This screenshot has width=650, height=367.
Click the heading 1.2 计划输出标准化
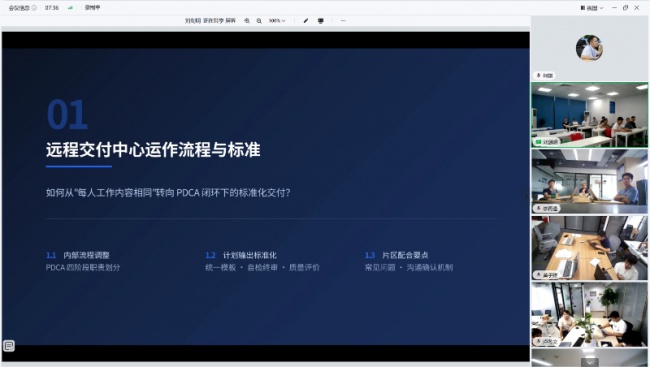tap(241, 255)
